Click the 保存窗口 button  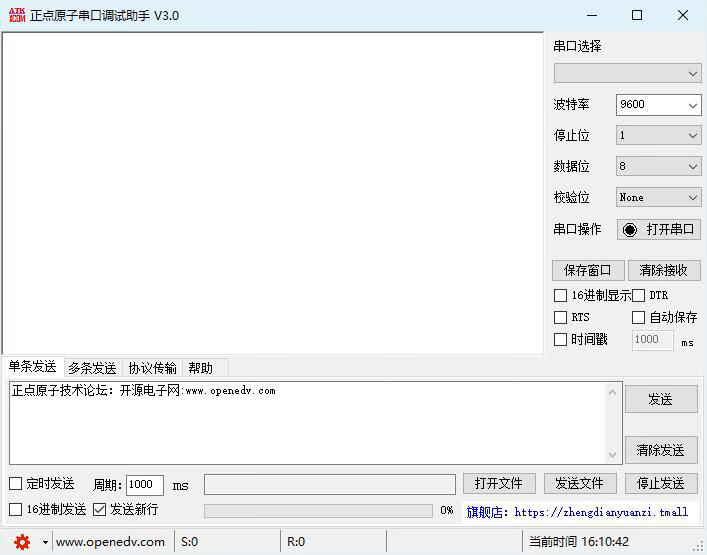588,270
